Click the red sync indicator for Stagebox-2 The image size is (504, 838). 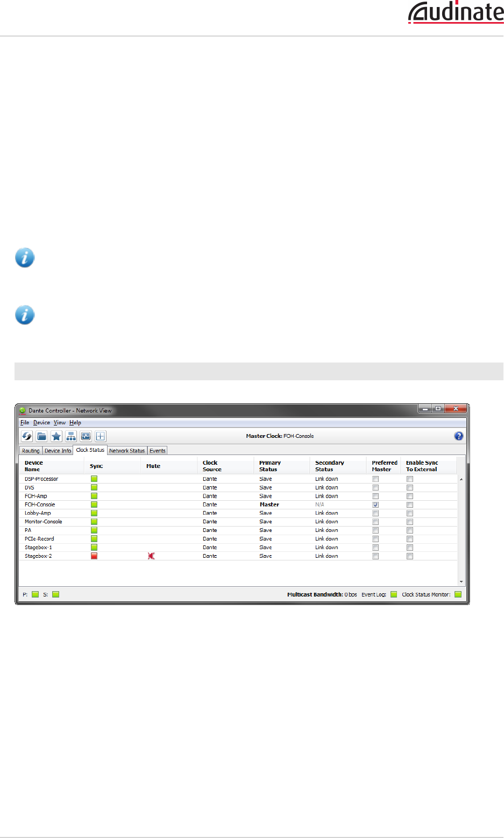pos(94,556)
